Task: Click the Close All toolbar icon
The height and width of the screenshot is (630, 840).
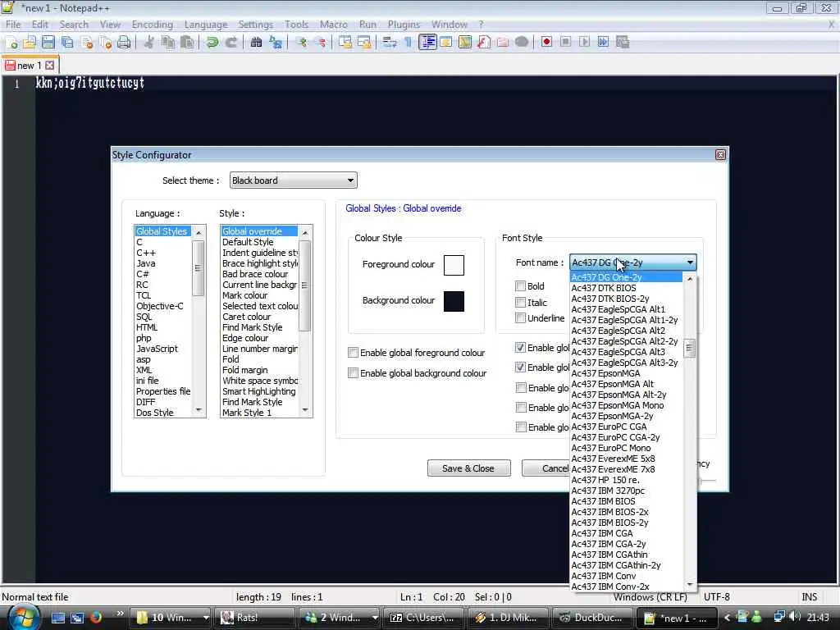Action: pos(106,43)
